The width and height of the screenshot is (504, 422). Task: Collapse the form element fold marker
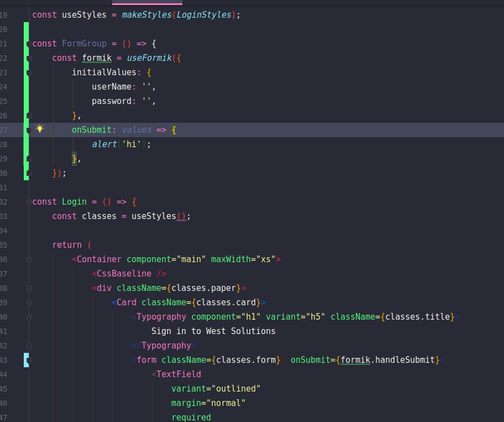coord(29,361)
